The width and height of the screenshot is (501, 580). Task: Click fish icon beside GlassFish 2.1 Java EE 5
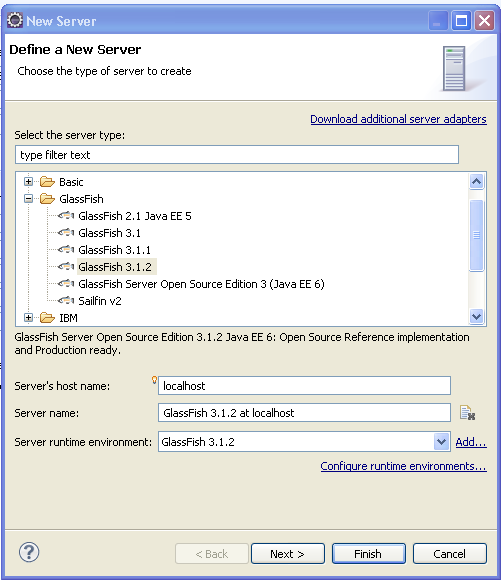tap(66, 215)
